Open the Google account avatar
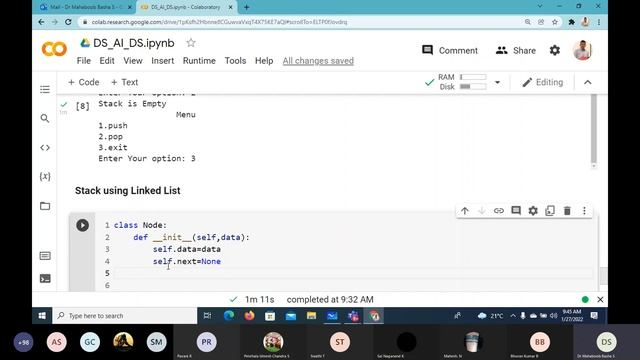This screenshot has height=360, width=640. (582, 50)
